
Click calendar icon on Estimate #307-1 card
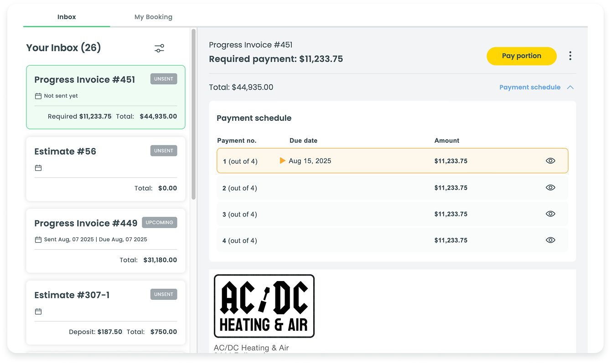[38, 312]
